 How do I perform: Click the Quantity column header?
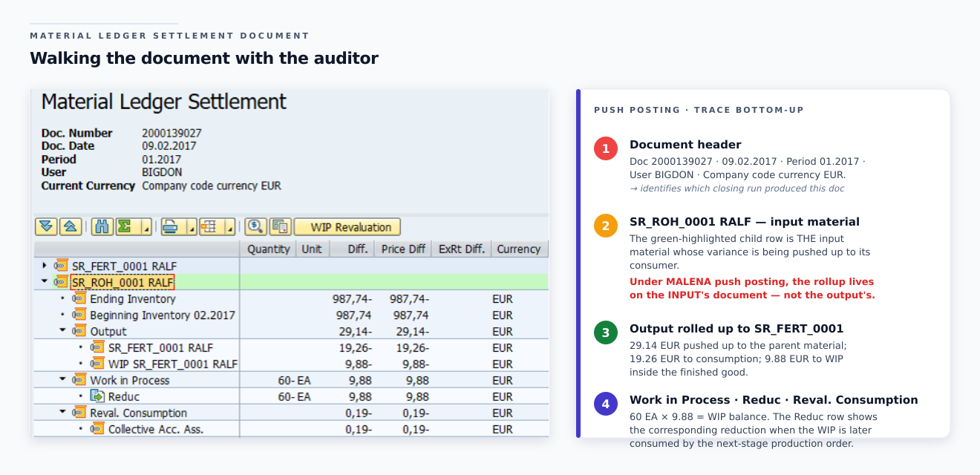(268, 249)
